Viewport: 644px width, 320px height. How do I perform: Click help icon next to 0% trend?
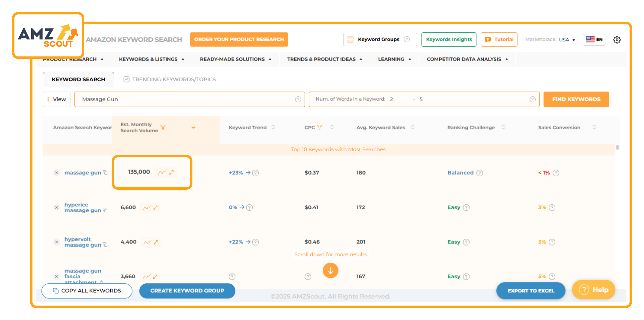250,207
